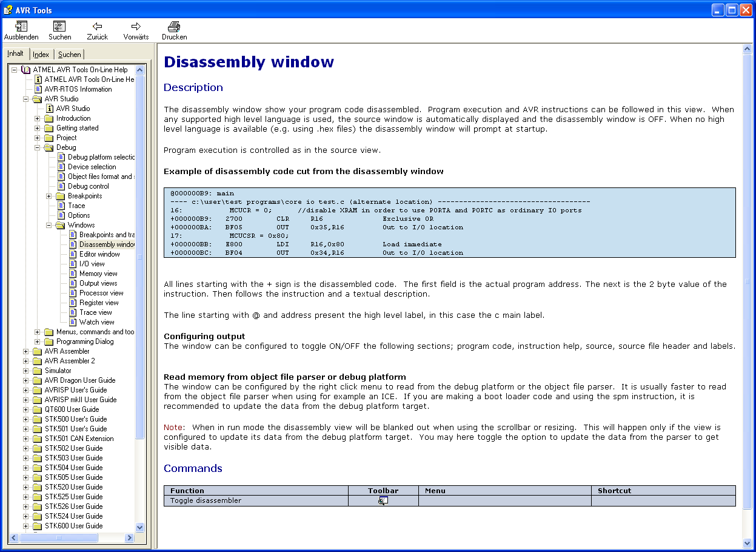This screenshot has width=756, height=552.
Task: Select AVRISP mkII User Guide entry
Action: tap(81, 400)
